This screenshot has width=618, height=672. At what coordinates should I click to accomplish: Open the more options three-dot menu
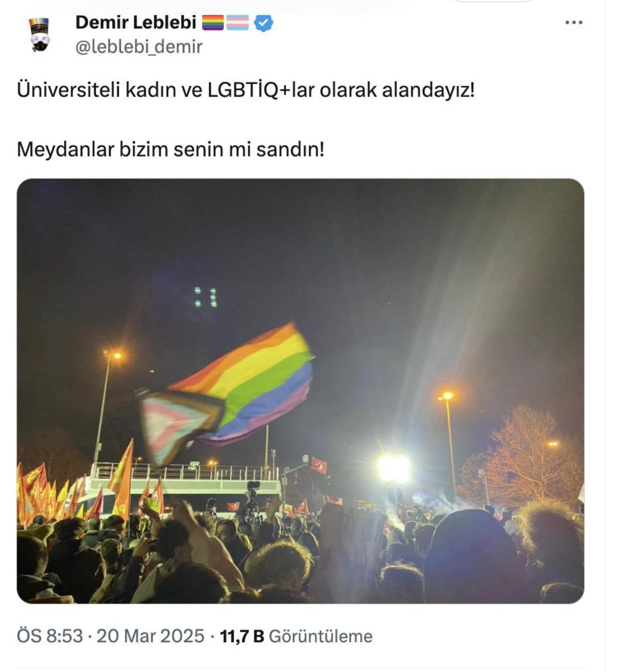tap(573, 22)
